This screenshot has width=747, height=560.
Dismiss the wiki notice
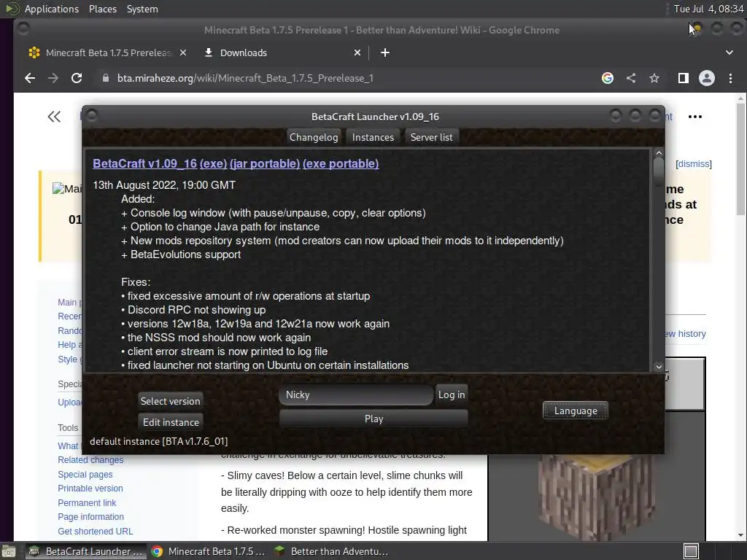click(694, 164)
